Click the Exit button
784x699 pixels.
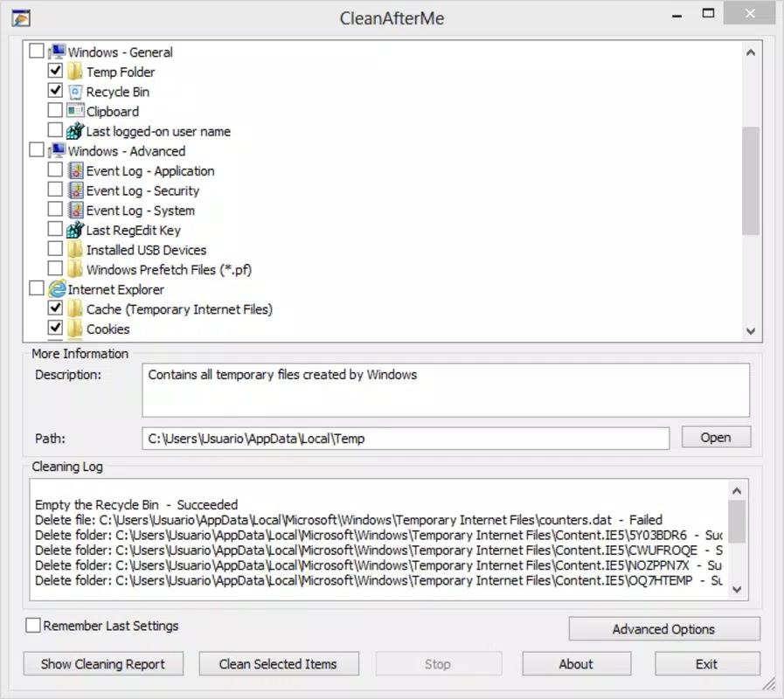click(707, 663)
